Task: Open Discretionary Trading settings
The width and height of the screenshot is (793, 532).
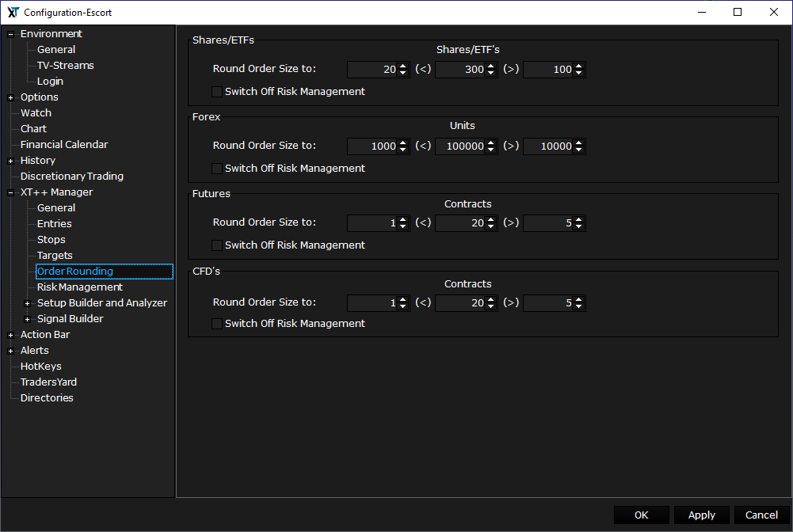Action: [72, 176]
